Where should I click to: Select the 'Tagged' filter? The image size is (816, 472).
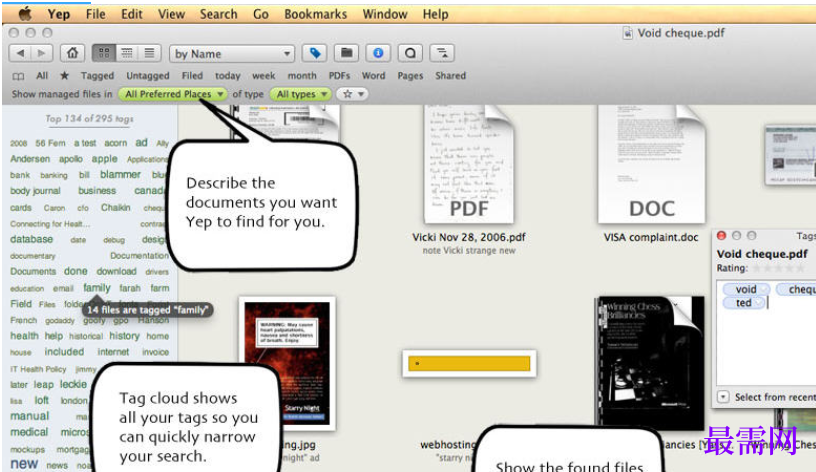click(97, 76)
